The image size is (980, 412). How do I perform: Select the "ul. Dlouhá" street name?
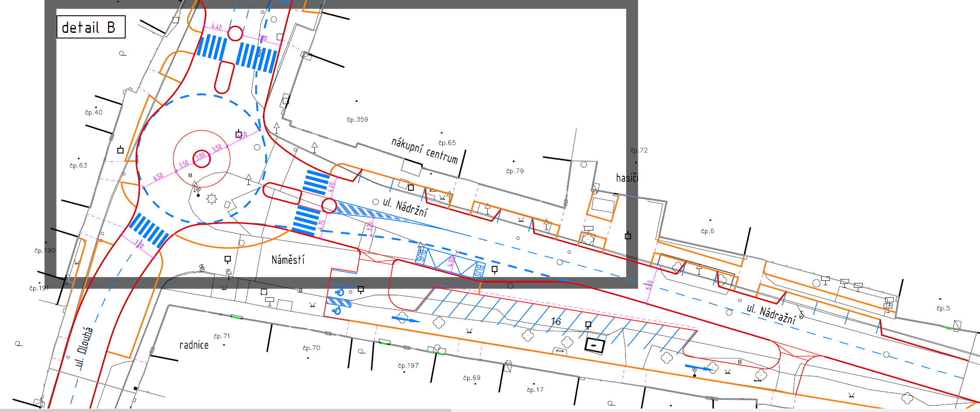84,347
